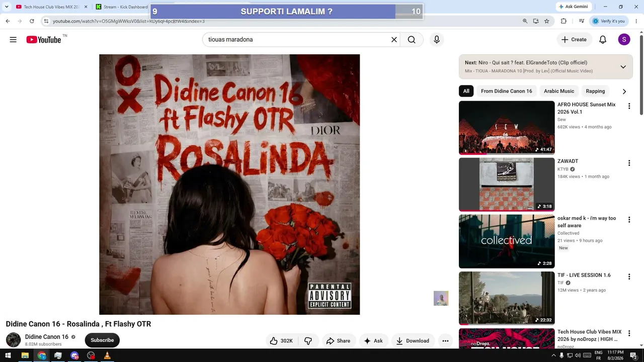Show more filter chips with the right arrow

click(624, 92)
